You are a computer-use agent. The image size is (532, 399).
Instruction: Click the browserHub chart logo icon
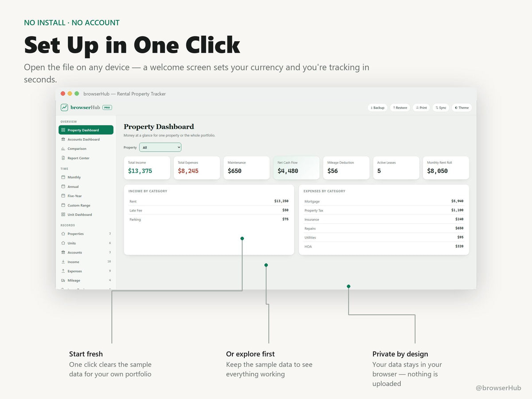64,107
